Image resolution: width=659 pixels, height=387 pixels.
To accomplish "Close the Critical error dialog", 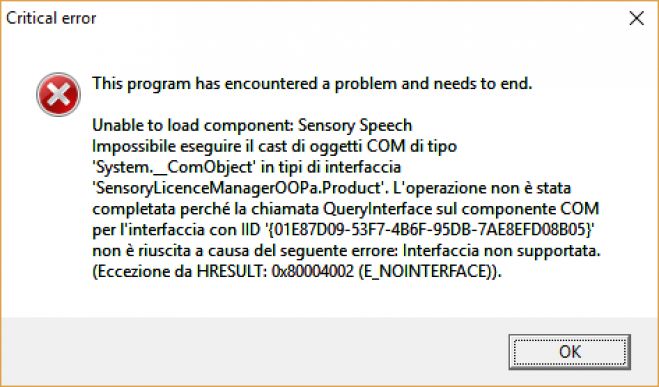I will click(637, 18).
